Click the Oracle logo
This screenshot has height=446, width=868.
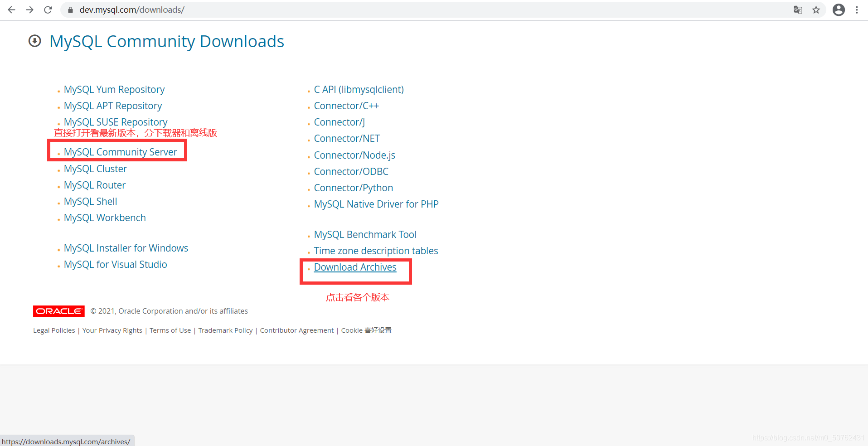click(59, 311)
